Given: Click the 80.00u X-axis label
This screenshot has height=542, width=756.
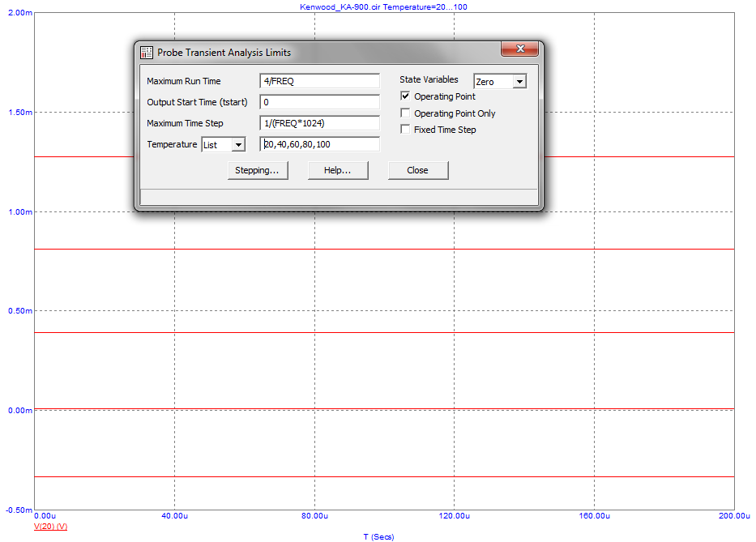Looking at the screenshot, I should click(315, 516).
